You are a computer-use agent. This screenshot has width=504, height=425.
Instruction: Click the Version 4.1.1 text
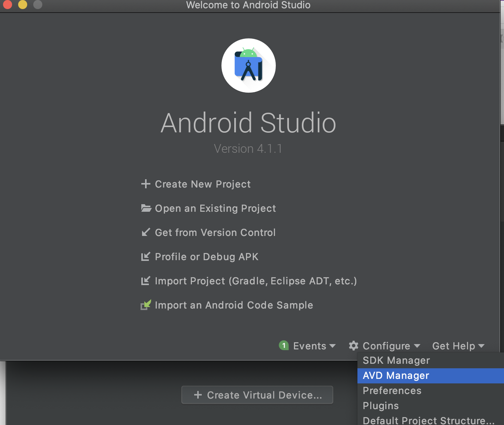point(248,149)
